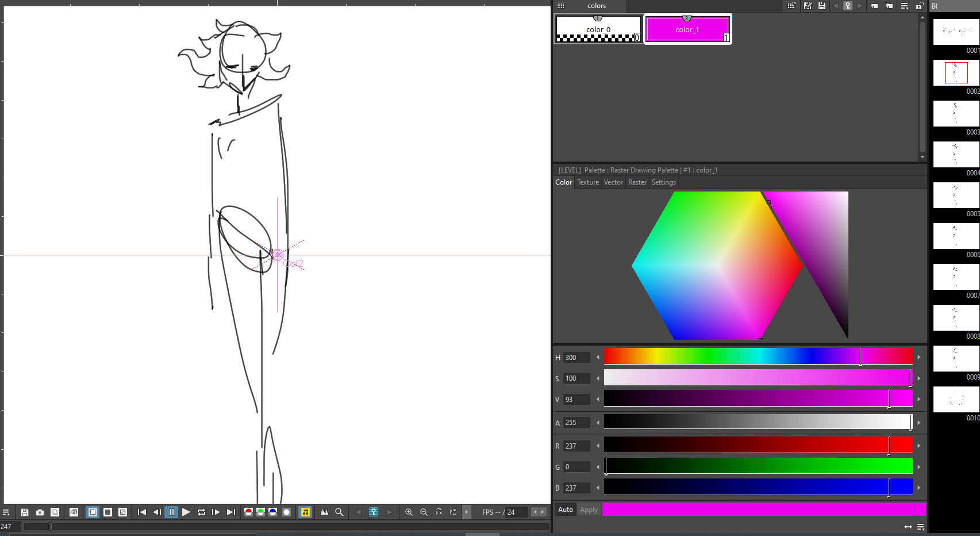Click the right stepper arrow on the FPS field

543,512
